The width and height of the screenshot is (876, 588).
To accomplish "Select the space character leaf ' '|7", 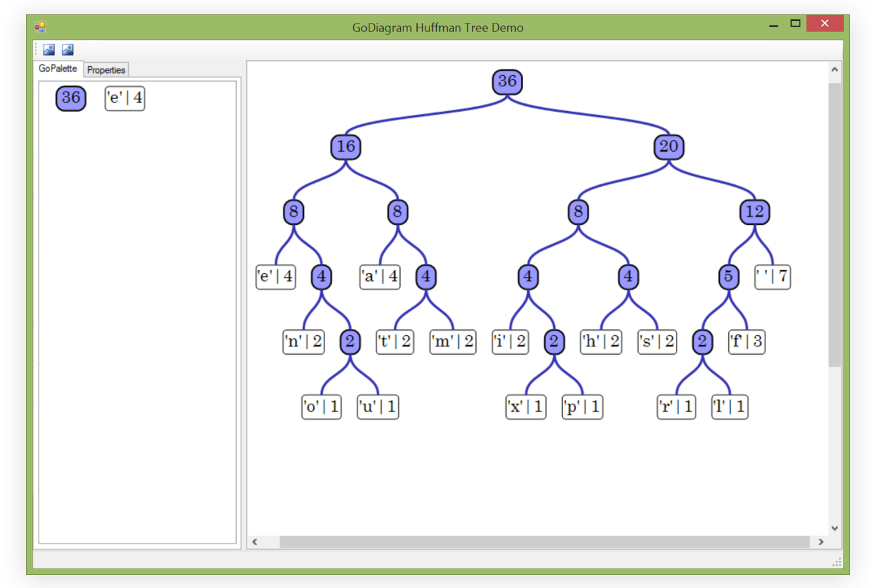I will click(773, 276).
